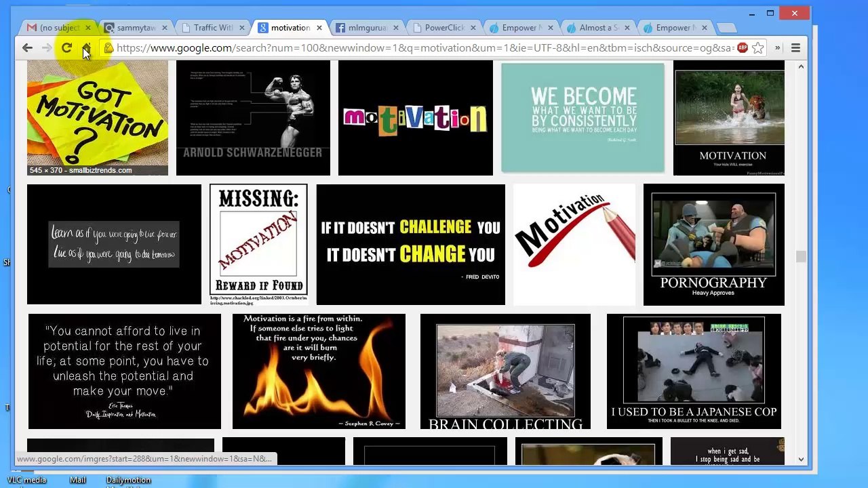Click the forward navigation arrow
Image resolution: width=868 pixels, height=488 pixels.
pos(47,48)
